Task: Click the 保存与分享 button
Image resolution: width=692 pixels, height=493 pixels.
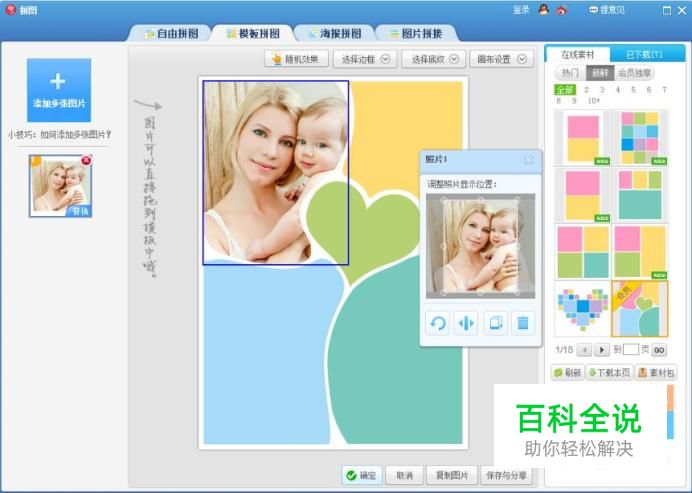Action: point(507,475)
